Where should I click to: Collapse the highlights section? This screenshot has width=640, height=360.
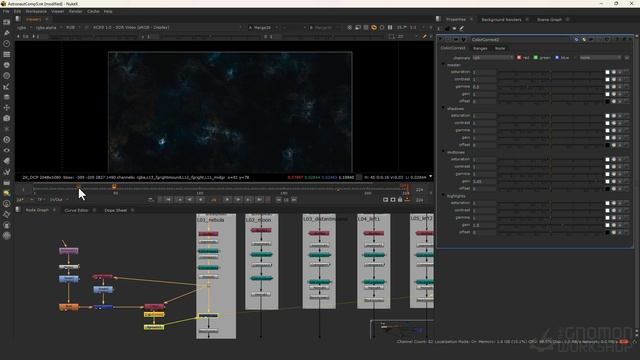(x=443, y=196)
